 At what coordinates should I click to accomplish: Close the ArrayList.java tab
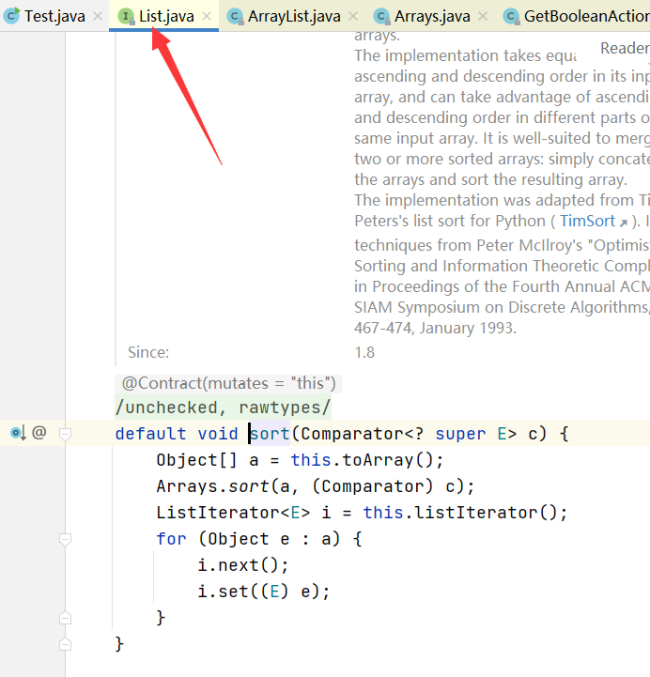click(353, 16)
